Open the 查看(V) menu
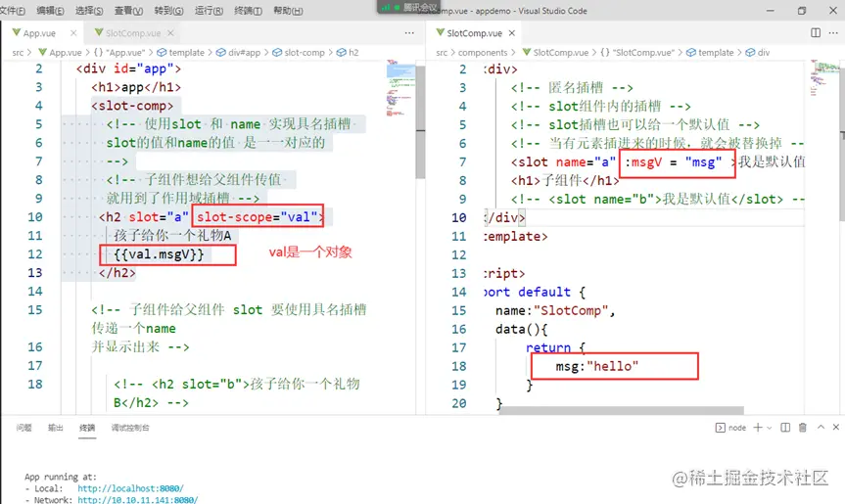This screenshot has width=845, height=504. (x=129, y=11)
